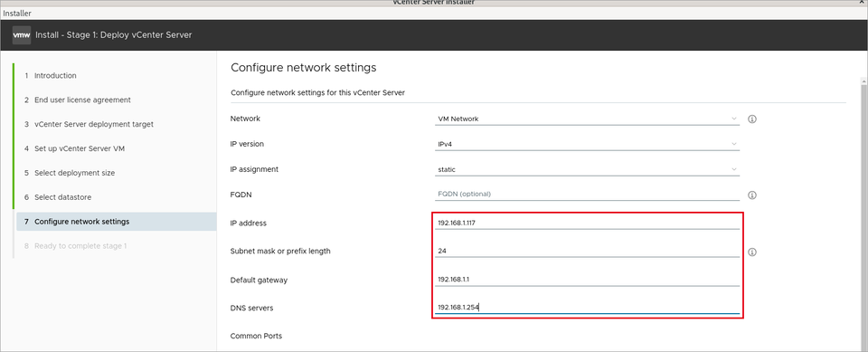Click 'Install - Stage 1: Deploy vCenter Server' title
This screenshot has height=352, width=868.
pos(114,35)
